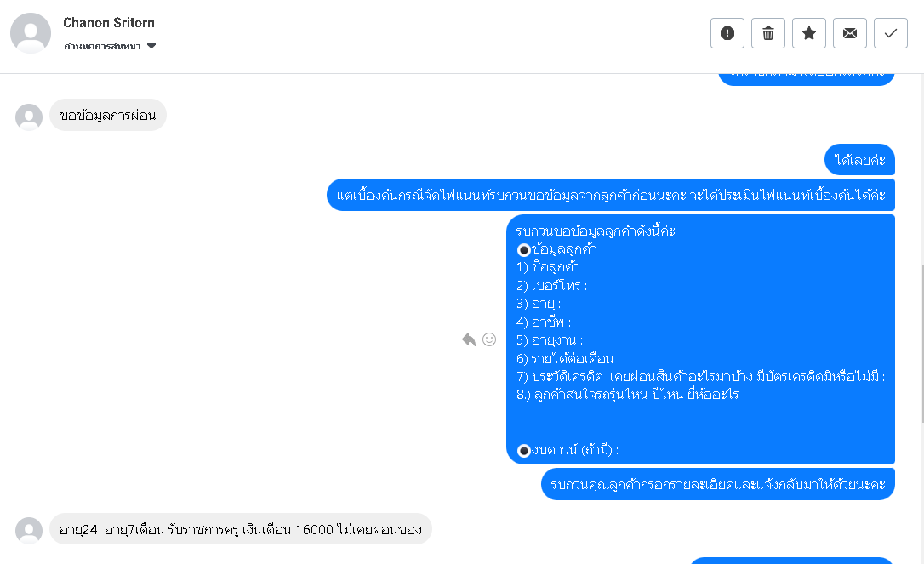This screenshot has height=564, width=924.
Task: Click งบดาวน์ (ถ้ามี) line in message
Action: point(568,450)
